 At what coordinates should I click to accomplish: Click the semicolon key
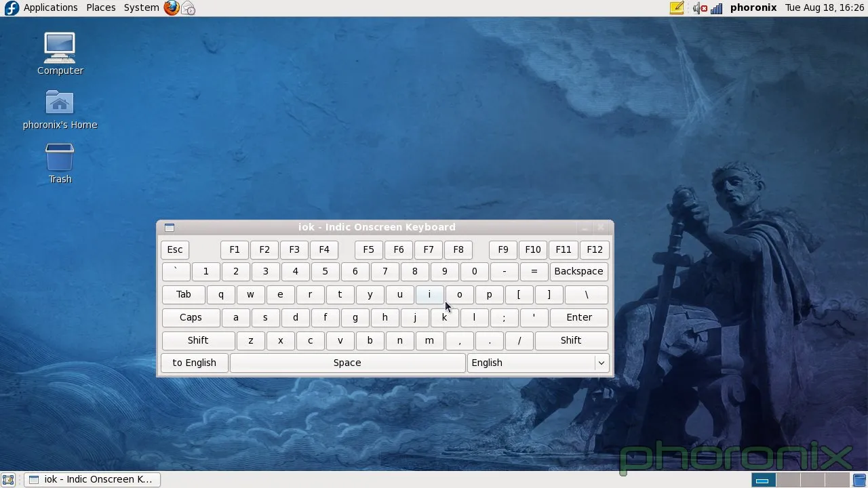point(504,317)
